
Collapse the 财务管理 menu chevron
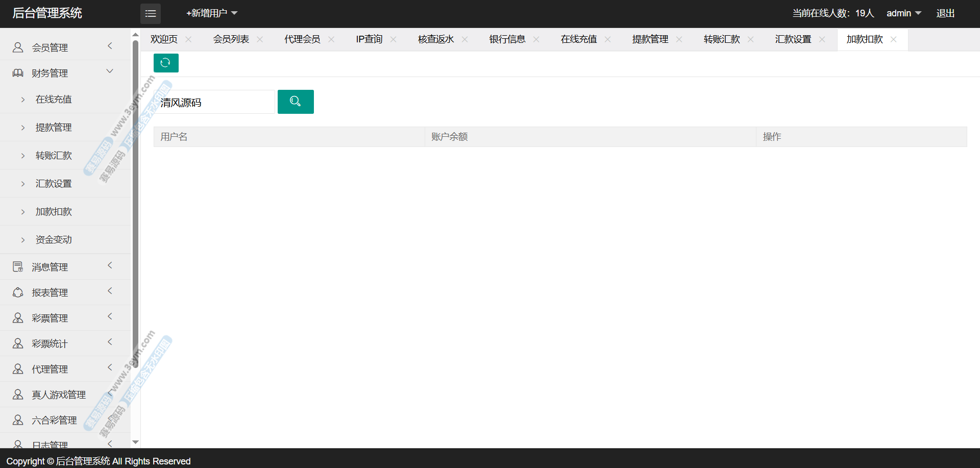[110, 71]
